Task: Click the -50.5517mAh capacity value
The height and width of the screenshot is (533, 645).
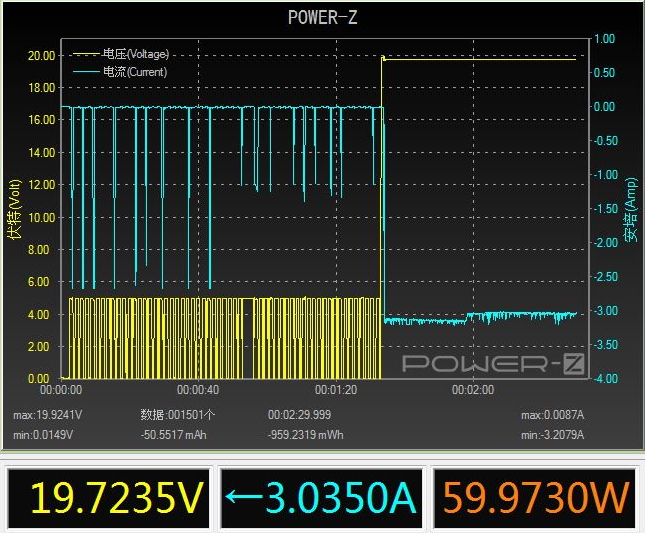Action: pyautogui.click(x=173, y=435)
